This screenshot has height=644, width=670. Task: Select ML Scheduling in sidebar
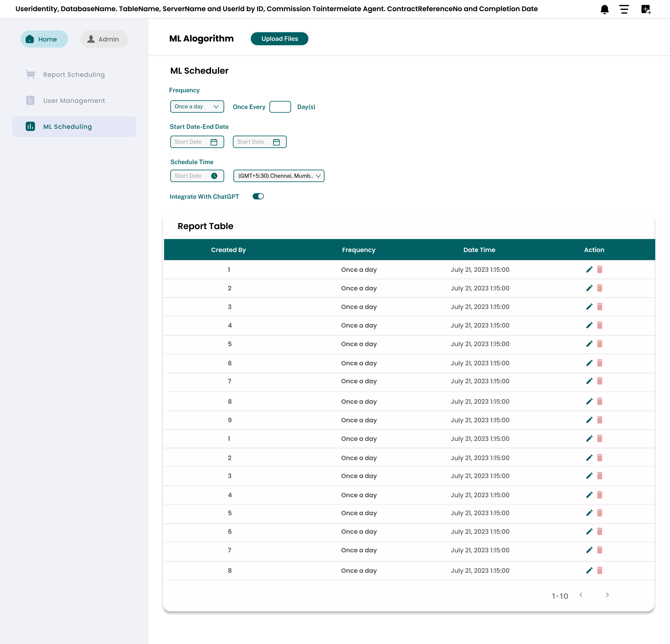(x=74, y=126)
